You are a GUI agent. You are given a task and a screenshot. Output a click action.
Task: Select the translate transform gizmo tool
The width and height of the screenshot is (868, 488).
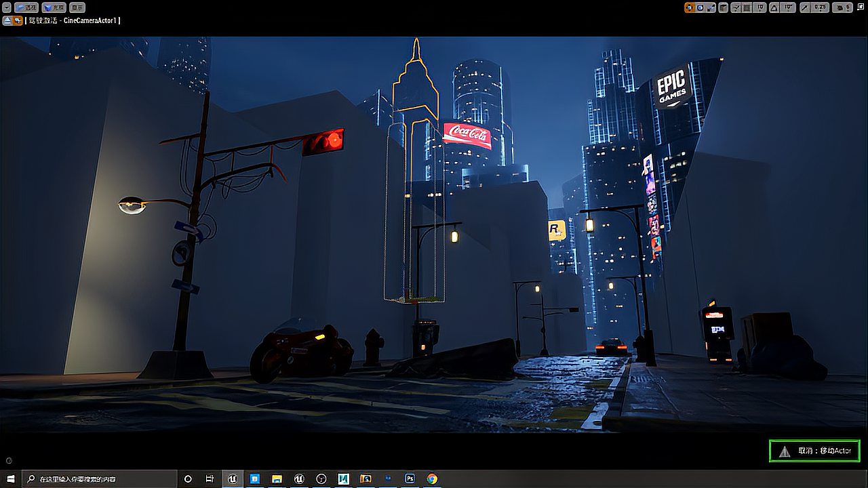pos(689,7)
